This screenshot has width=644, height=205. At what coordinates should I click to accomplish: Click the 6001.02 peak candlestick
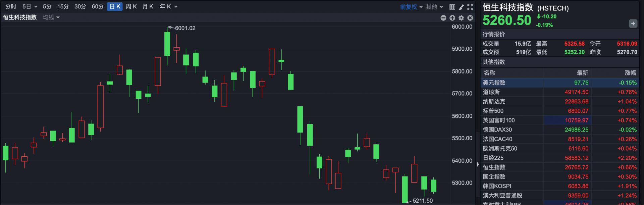pyautogui.click(x=167, y=44)
